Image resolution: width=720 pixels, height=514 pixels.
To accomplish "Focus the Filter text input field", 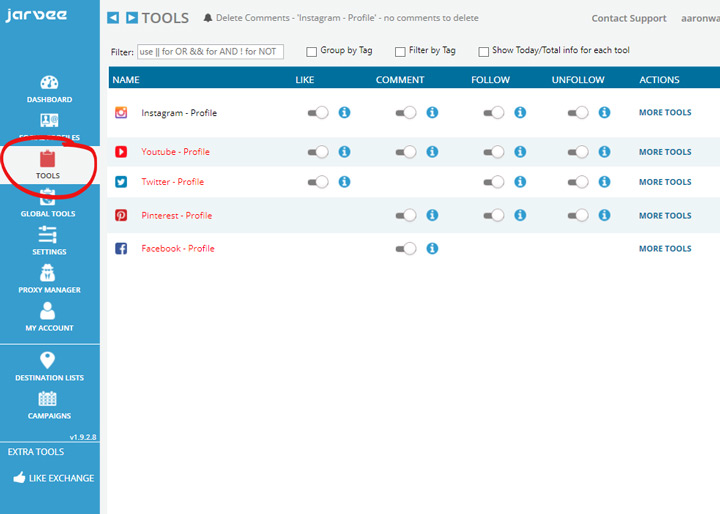I will pos(210,51).
